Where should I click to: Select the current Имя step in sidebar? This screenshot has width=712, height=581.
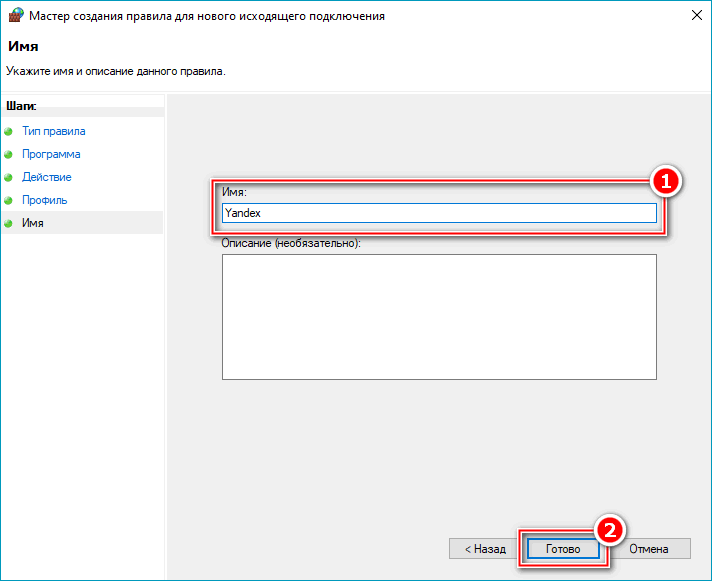click(x=33, y=223)
